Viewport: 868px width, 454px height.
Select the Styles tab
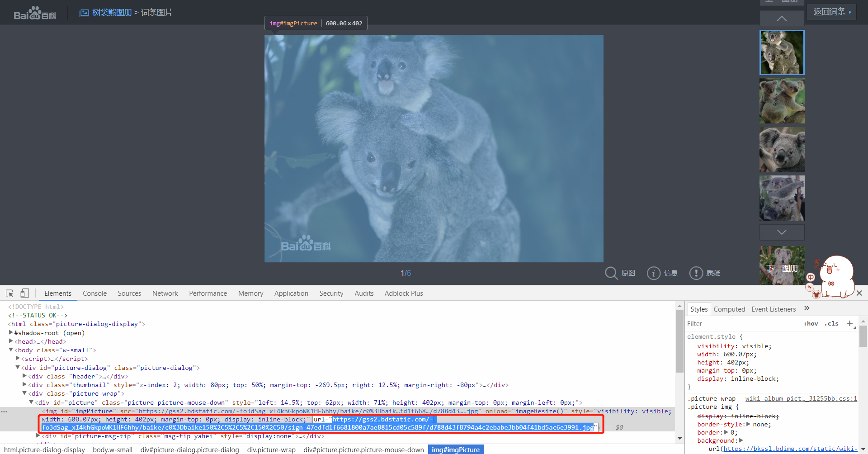point(699,309)
